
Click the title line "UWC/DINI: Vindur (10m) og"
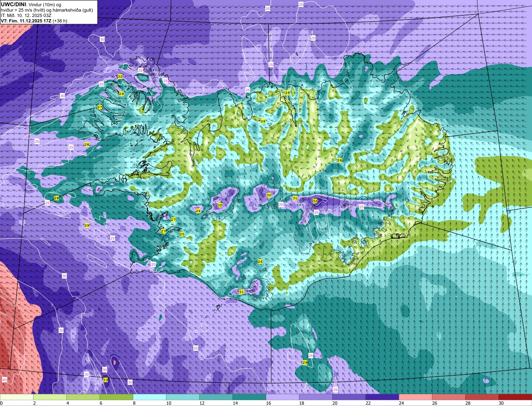31,4
